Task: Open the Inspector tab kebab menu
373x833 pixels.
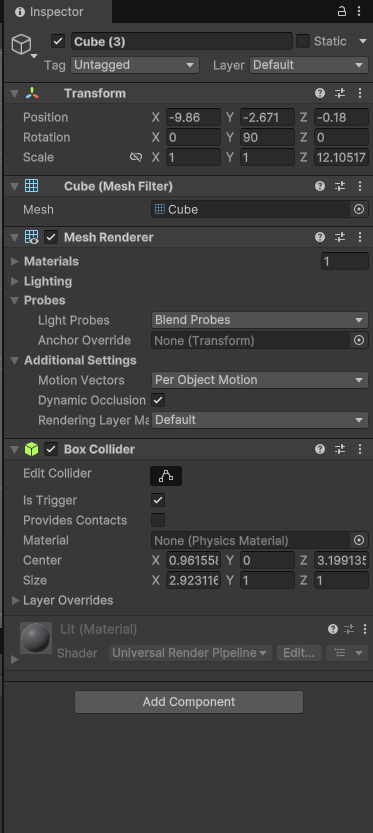Action: point(360,11)
